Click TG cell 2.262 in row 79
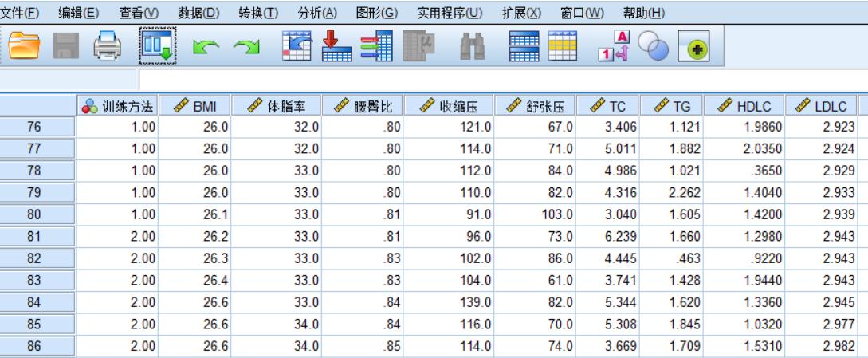 click(671, 192)
